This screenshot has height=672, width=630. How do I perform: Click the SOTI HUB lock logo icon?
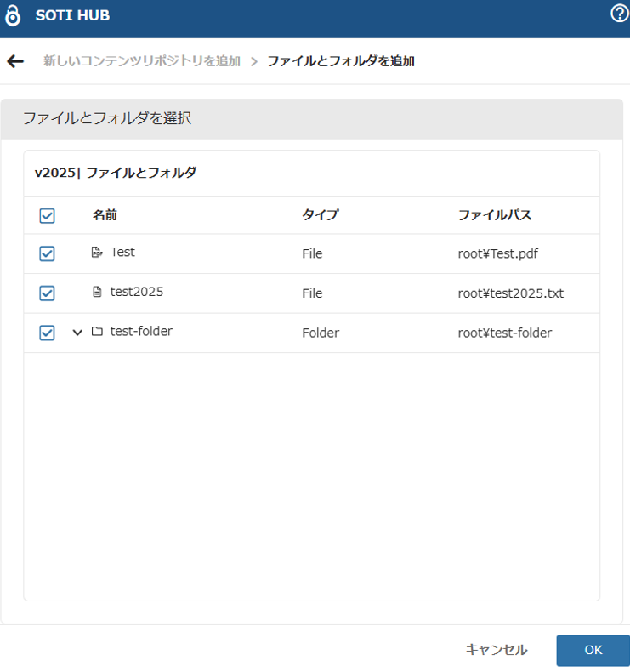(x=13, y=15)
